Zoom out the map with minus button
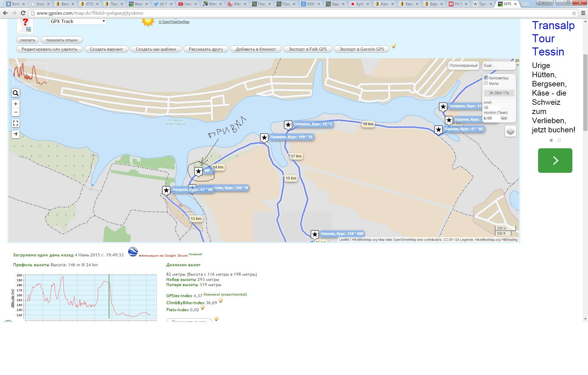 (16, 112)
